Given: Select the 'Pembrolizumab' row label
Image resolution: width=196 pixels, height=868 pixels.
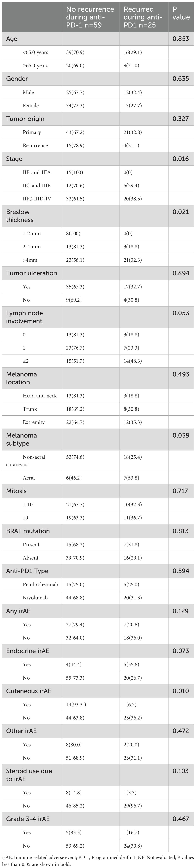Looking at the screenshot, I should click(x=40, y=584).
